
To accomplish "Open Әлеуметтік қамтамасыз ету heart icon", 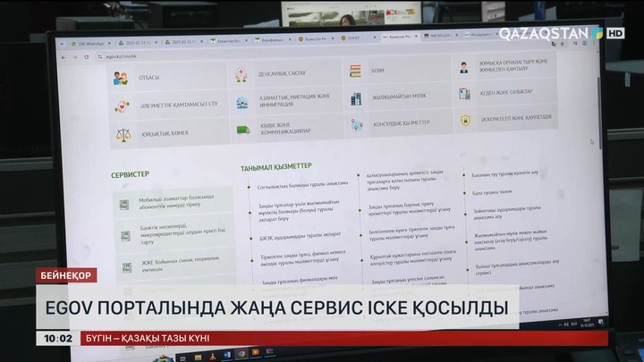I will (x=122, y=106).
